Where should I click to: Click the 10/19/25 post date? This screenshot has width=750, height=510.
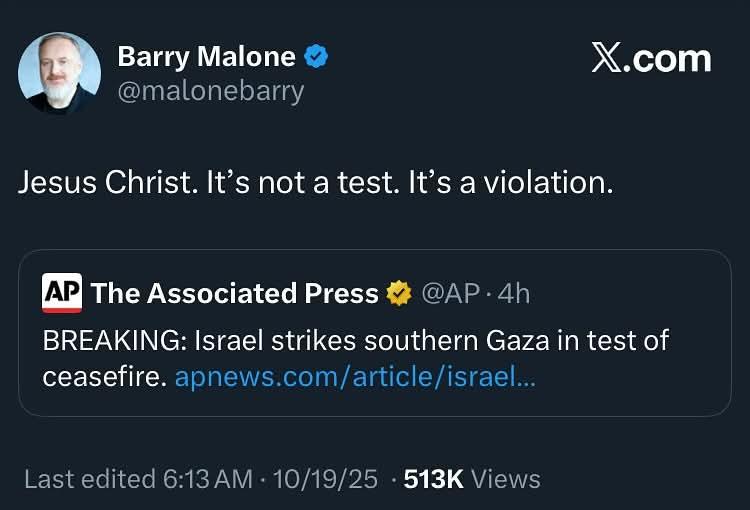pyautogui.click(x=324, y=479)
